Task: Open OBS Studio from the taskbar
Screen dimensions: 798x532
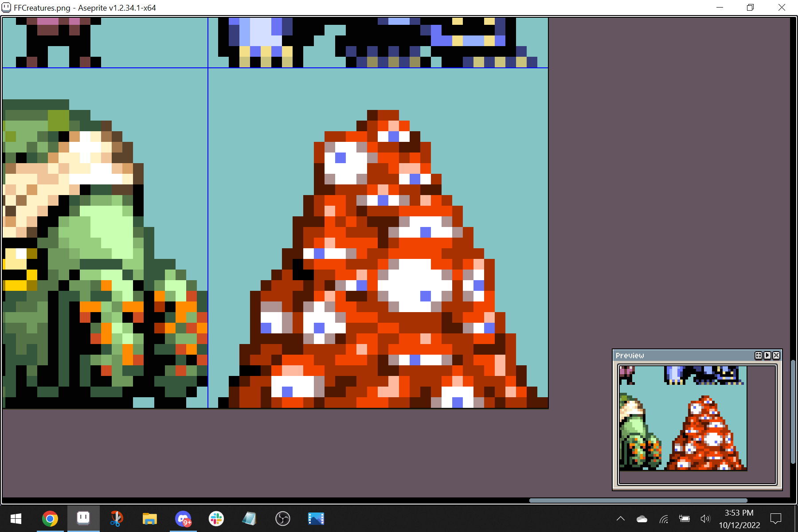Action: (x=283, y=519)
